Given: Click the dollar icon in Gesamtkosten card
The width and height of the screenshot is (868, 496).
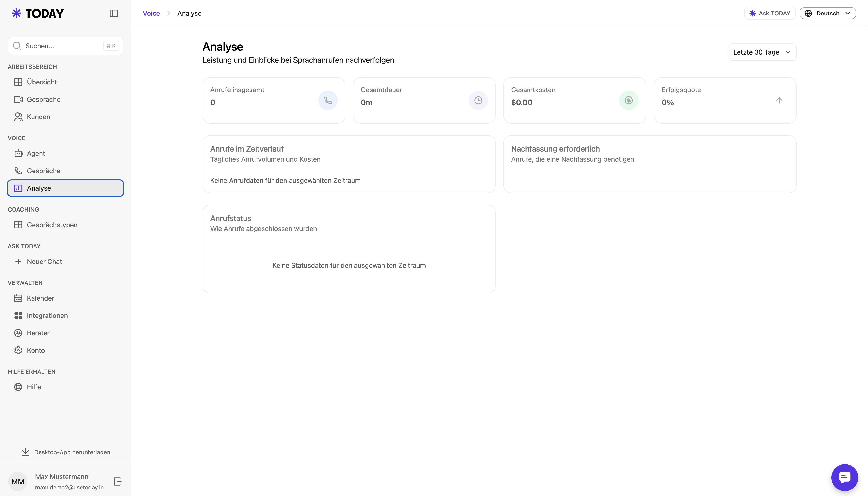Looking at the screenshot, I should [x=629, y=100].
